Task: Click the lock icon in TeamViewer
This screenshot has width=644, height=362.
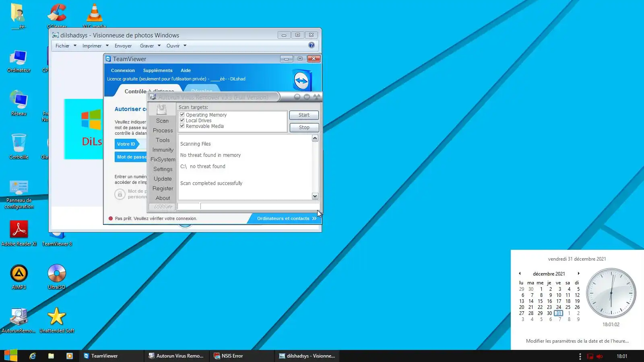Action: click(120, 194)
